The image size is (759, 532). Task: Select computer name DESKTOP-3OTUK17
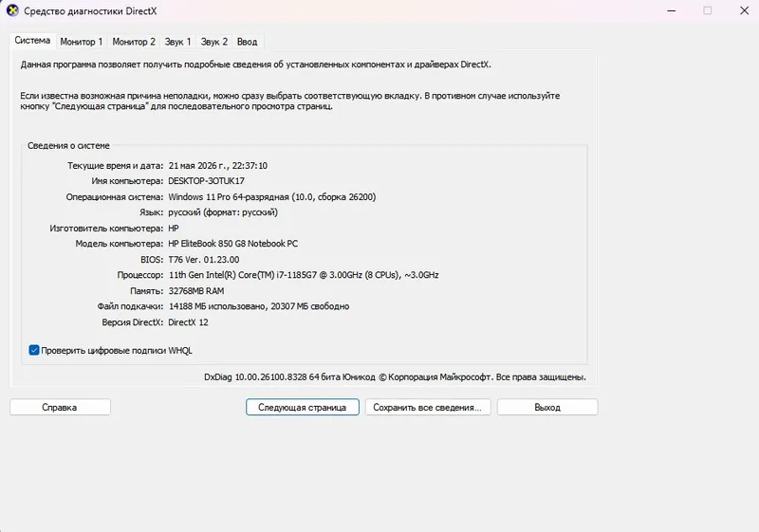tap(206, 181)
